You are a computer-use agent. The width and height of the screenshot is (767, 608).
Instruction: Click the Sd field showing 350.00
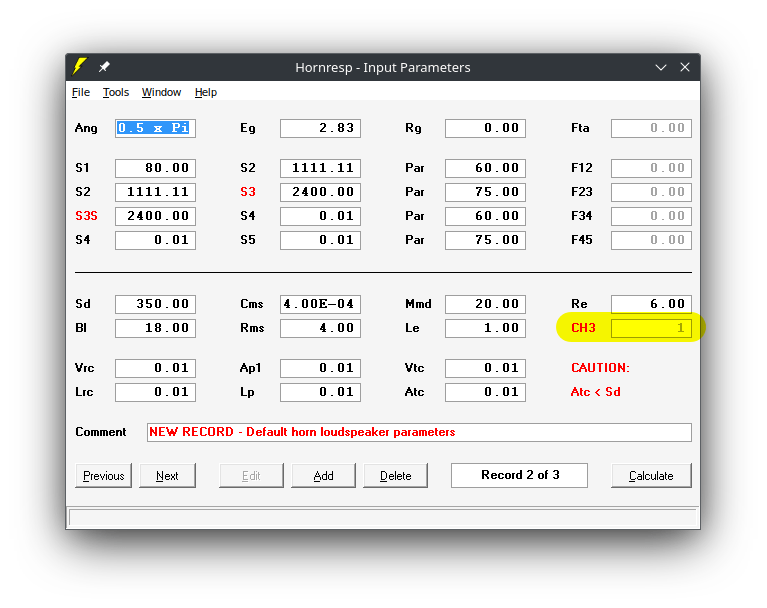click(156, 304)
